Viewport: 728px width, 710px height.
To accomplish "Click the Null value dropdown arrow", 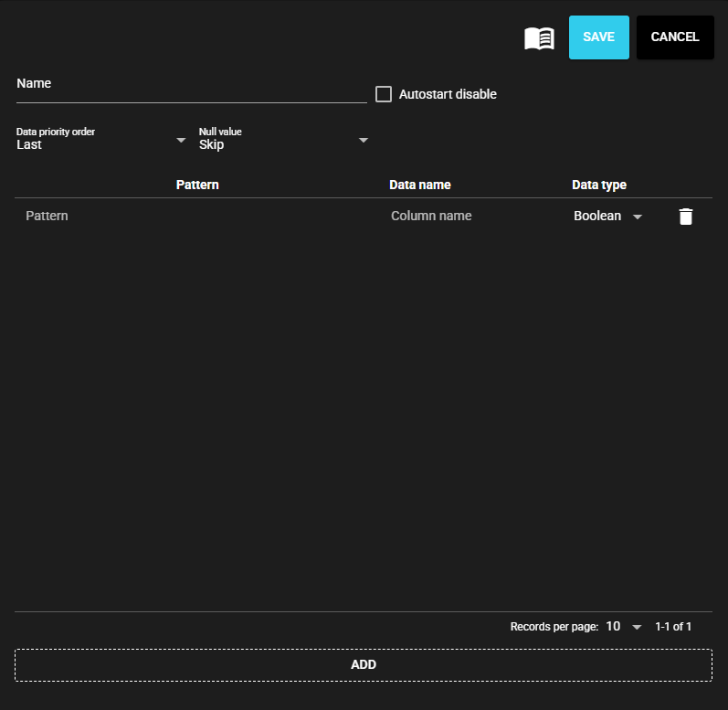I will pos(364,140).
